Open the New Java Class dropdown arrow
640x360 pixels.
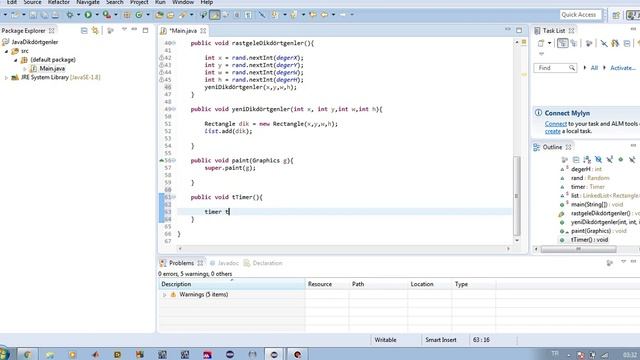148,15
